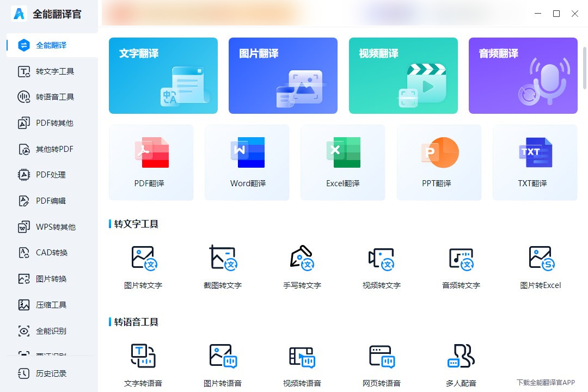Launch 视频翻译 from the banner cards
This screenshot has height=392, width=588.
403,75
